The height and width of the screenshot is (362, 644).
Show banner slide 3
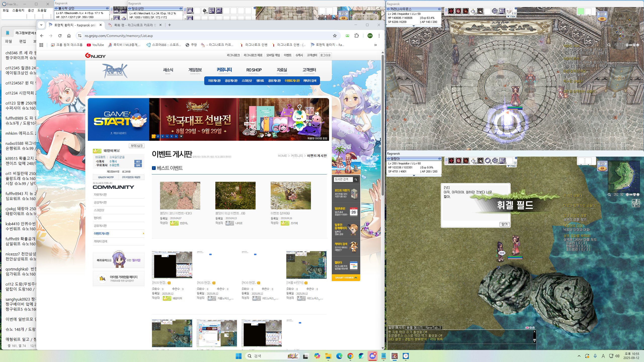163,137
